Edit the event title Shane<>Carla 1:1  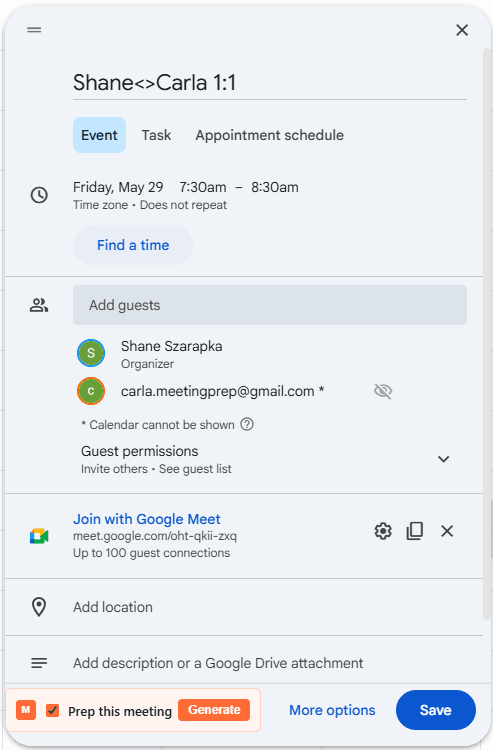point(270,83)
